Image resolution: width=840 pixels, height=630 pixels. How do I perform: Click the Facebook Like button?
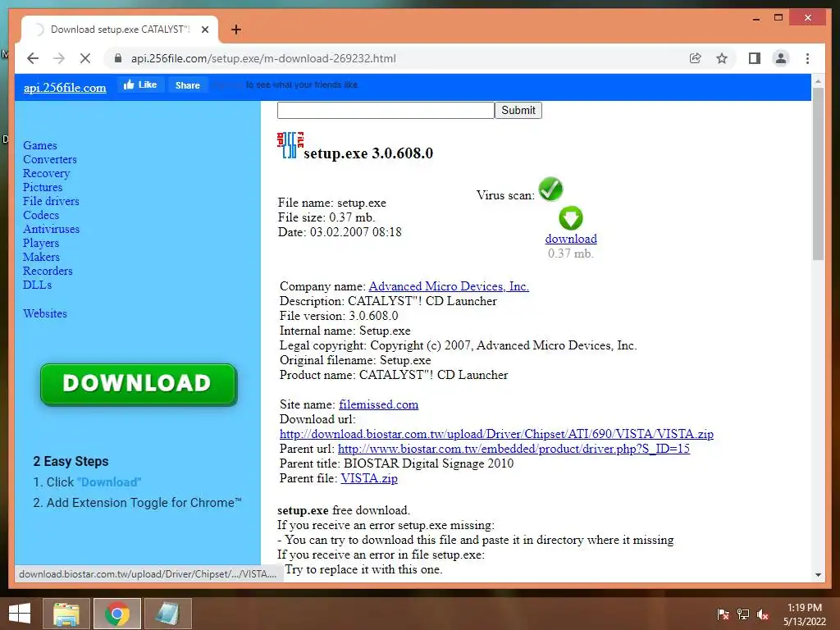[x=139, y=84]
